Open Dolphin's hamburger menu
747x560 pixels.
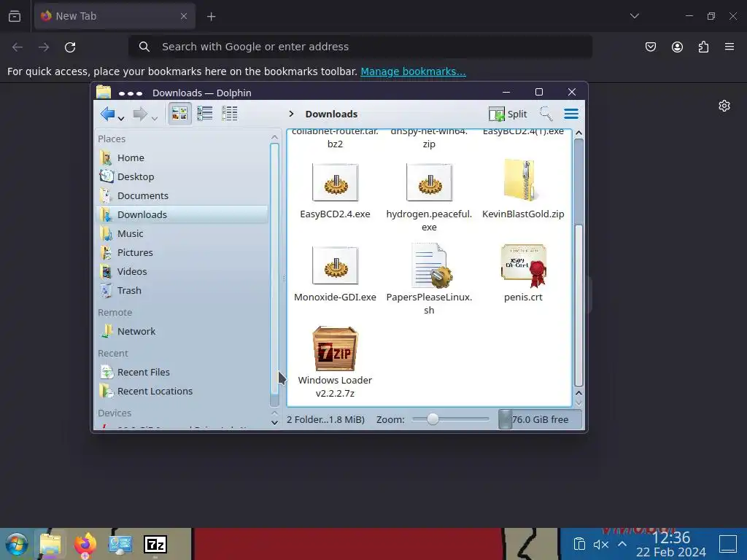[571, 114]
